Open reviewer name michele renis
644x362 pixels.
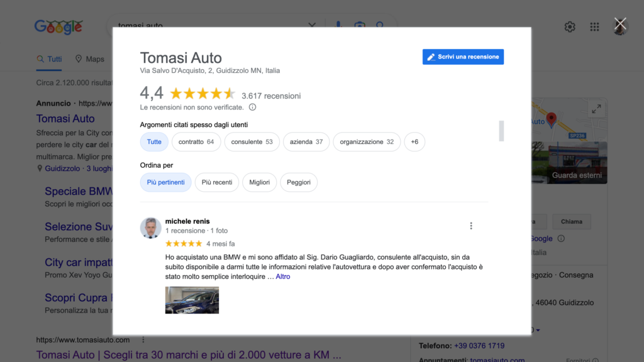click(187, 221)
